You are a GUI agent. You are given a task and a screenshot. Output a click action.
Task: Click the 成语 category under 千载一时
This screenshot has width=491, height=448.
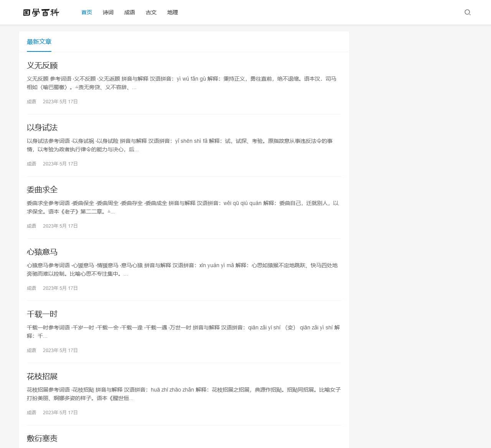pos(31,350)
